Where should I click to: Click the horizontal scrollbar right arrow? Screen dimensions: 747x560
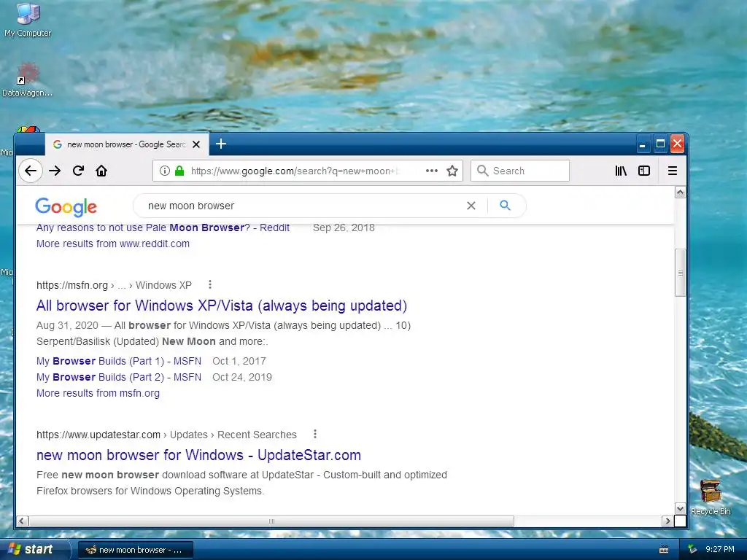tap(667, 521)
